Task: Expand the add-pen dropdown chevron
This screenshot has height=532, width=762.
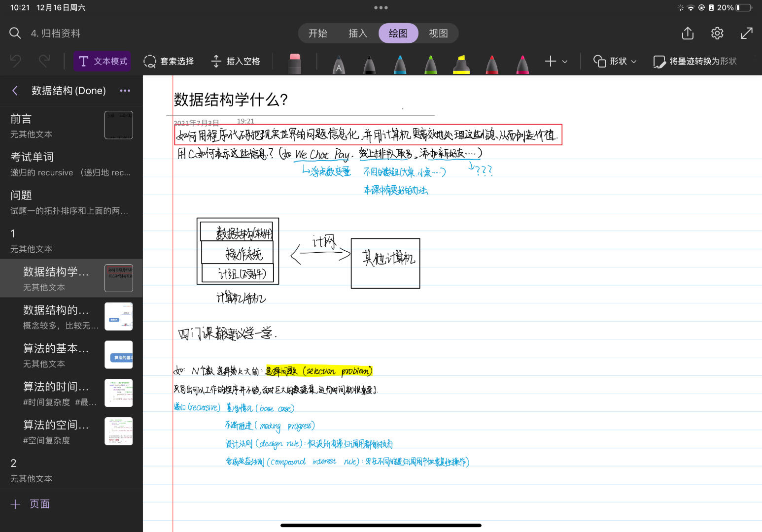Action: 565,62
